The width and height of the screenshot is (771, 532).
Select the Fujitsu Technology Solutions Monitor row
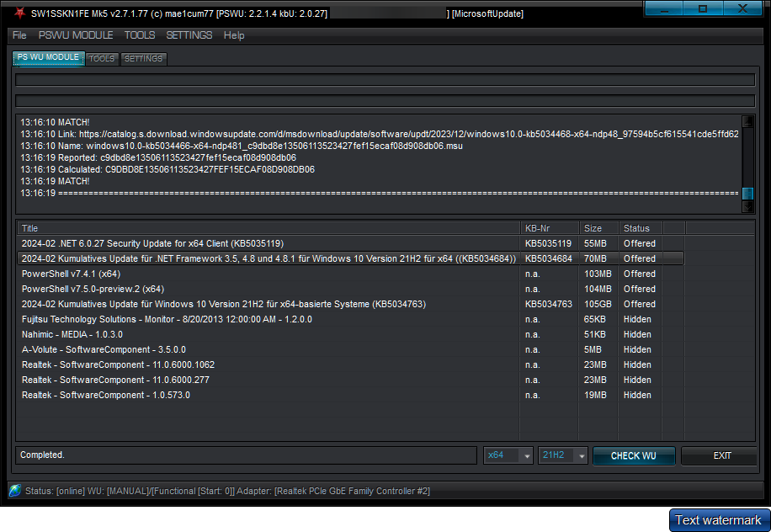(x=351, y=320)
